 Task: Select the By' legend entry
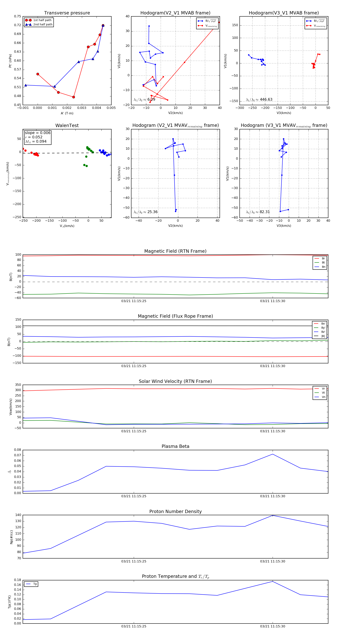pyautogui.click(x=320, y=328)
